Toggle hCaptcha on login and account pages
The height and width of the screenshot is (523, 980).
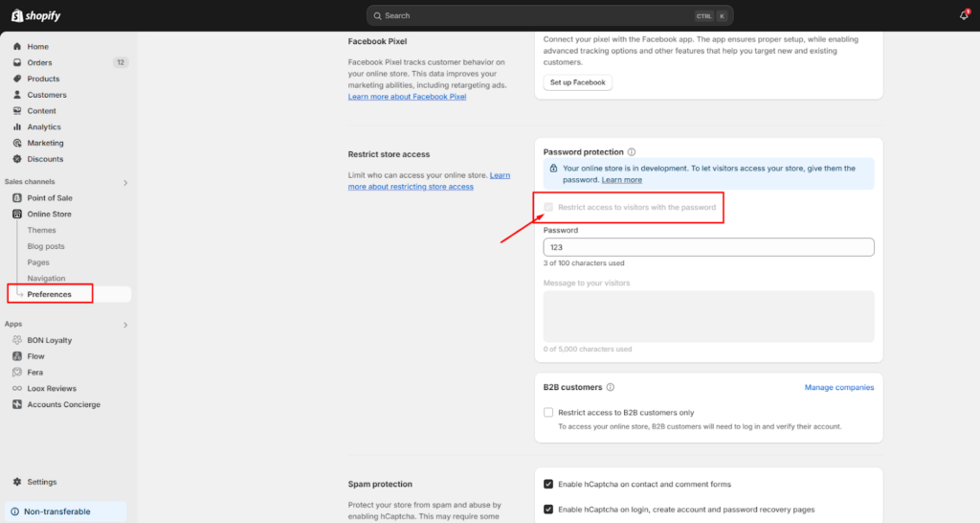pyautogui.click(x=548, y=510)
